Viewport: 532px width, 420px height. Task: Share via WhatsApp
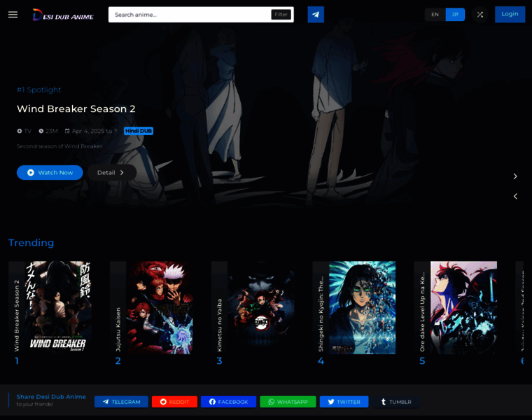[x=288, y=402]
